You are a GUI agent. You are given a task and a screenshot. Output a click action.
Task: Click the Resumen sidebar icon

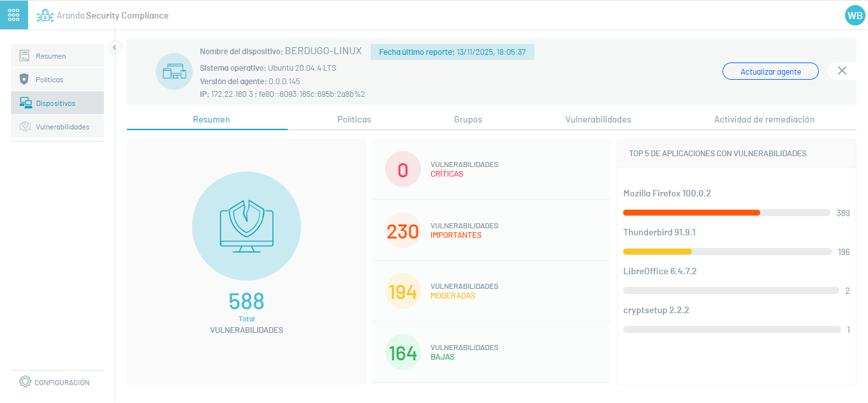(24, 56)
